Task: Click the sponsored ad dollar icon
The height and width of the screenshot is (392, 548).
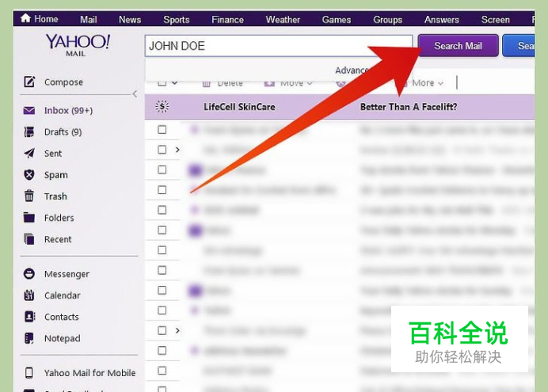Action: click(162, 107)
